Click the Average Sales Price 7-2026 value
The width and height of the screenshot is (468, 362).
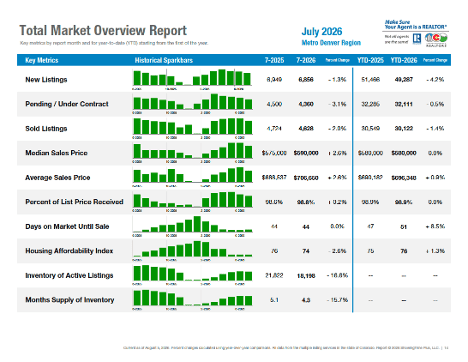point(306,178)
